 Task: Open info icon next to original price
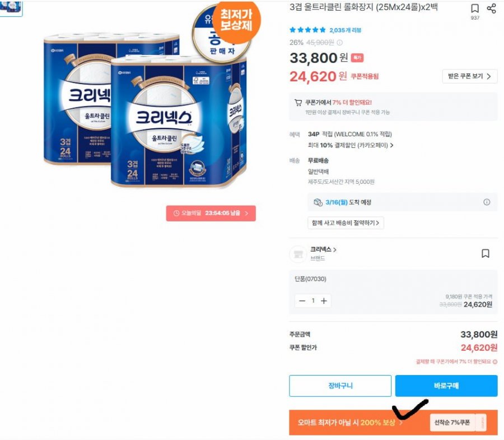pyautogui.click(x=340, y=43)
